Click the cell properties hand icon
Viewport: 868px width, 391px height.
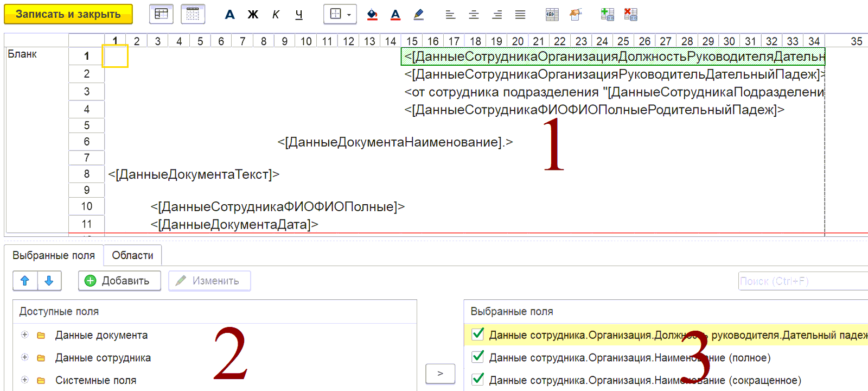tap(576, 15)
